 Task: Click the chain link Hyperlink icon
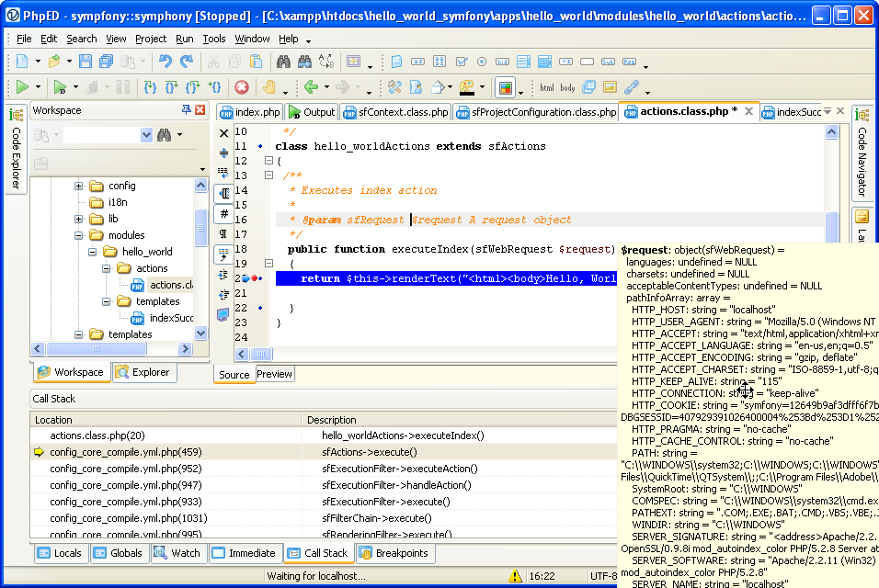631,87
